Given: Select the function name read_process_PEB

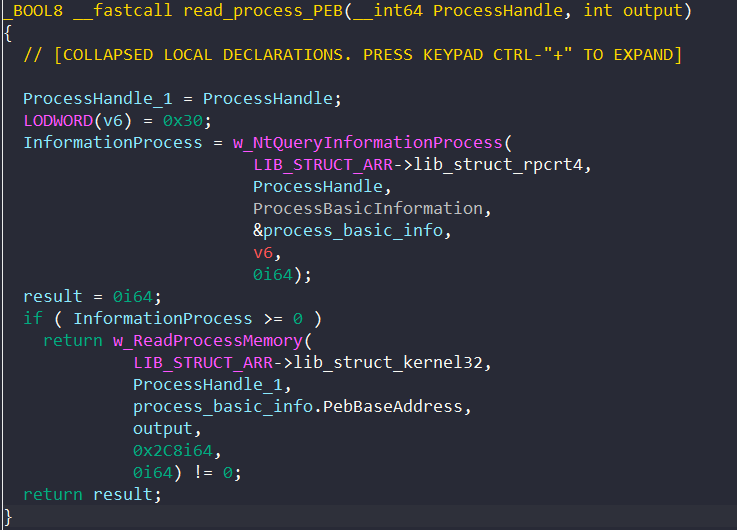Looking at the screenshot, I should 263,10.
